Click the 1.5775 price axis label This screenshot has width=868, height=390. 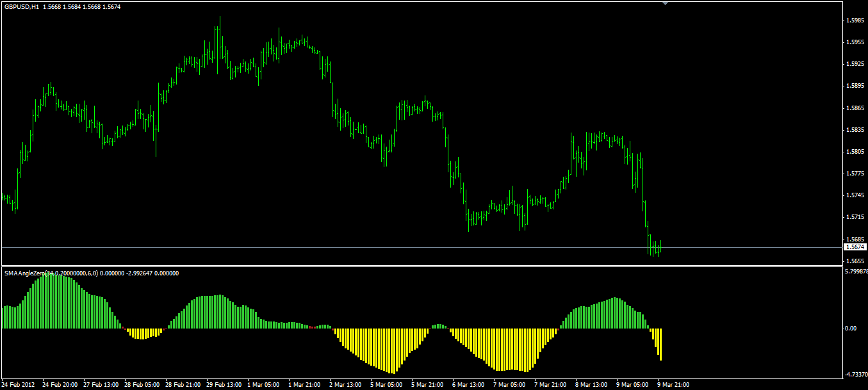click(855, 174)
